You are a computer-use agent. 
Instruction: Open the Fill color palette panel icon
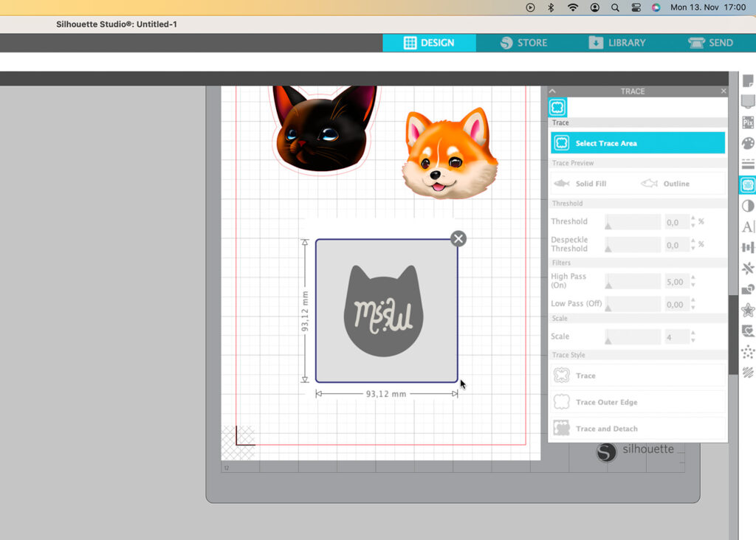(748, 143)
